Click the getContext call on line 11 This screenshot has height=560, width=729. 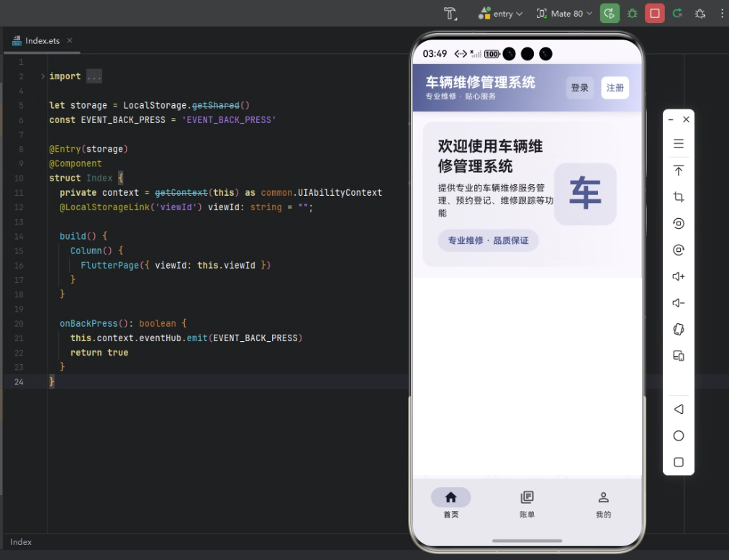(181, 193)
